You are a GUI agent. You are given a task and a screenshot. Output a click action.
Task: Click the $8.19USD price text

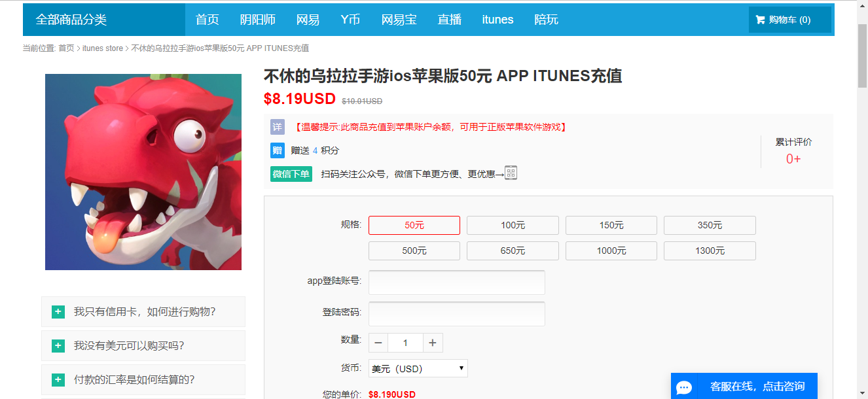(x=300, y=99)
